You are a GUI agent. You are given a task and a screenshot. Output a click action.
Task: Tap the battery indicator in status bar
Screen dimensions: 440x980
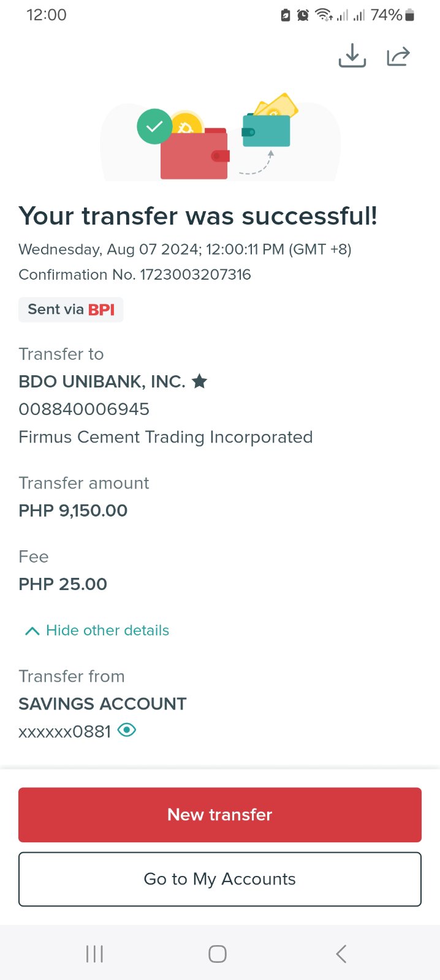point(410,15)
